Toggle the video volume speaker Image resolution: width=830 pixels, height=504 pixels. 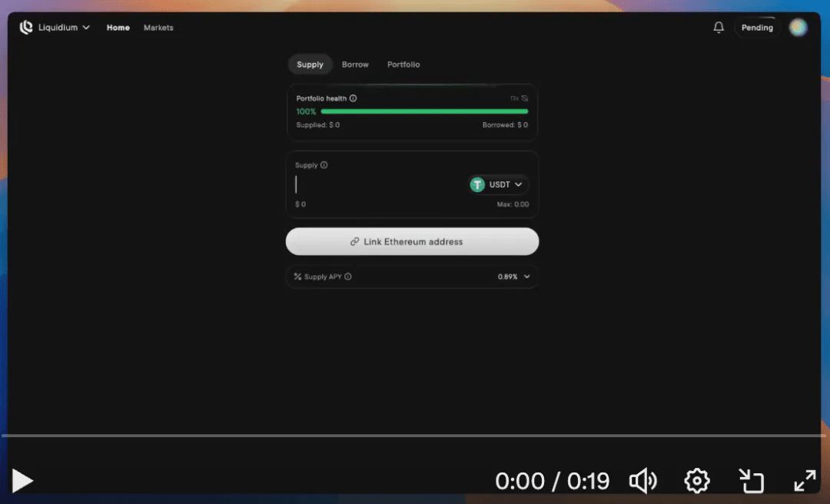coord(643,481)
